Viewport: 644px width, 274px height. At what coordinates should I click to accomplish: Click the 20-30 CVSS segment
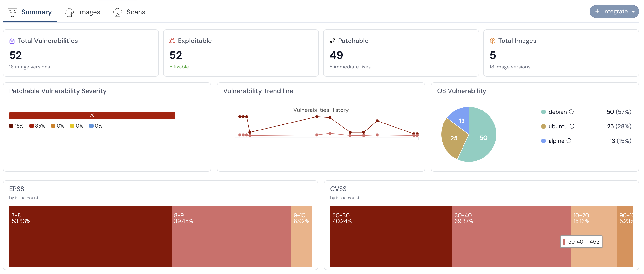(391, 236)
